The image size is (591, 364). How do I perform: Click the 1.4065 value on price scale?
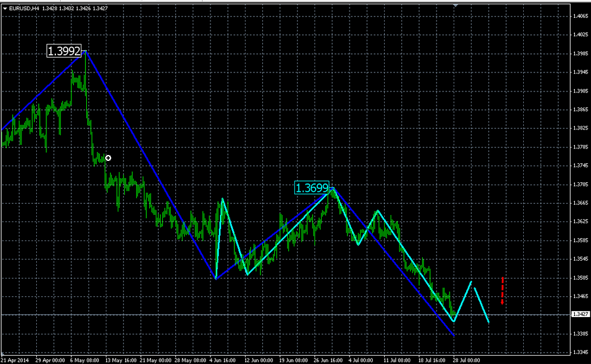pyautogui.click(x=580, y=16)
